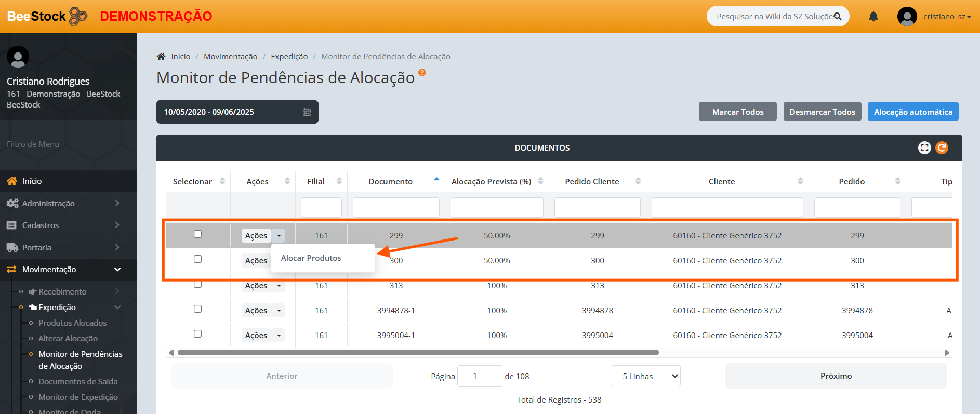Click the horizontal scrollbar under the table
The width and height of the screenshot is (980, 414).
[x=418, y=353]
